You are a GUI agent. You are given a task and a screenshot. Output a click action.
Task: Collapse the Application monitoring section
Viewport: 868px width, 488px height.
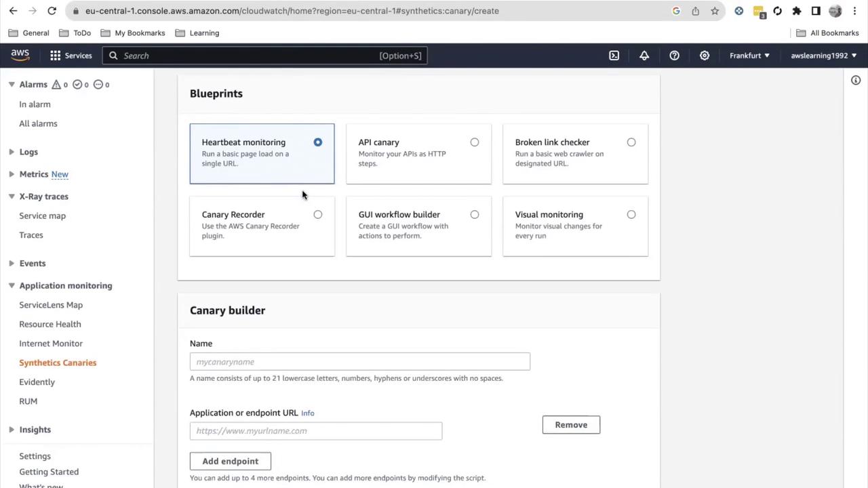(x=12, y=286)
